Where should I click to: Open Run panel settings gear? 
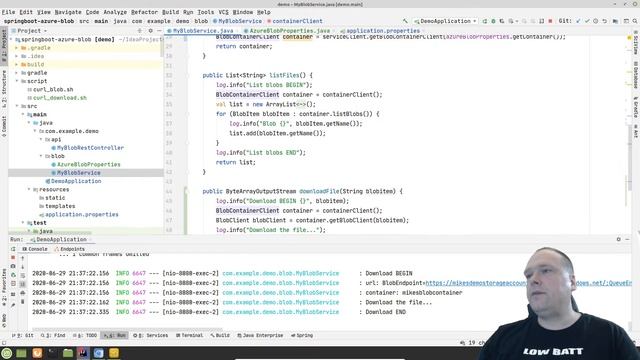click(x=619, y=240)
